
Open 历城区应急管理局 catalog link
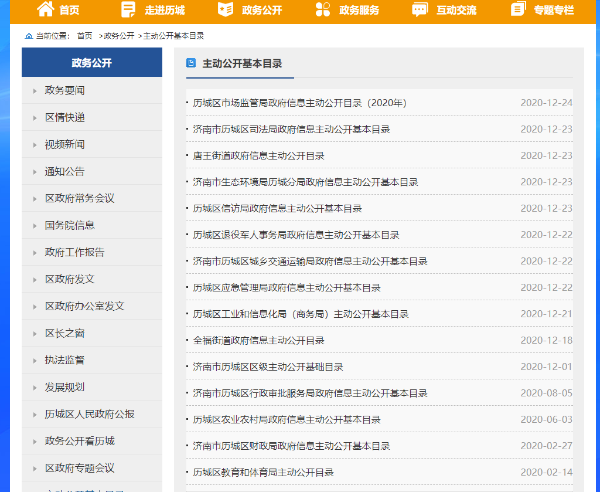click(287, 288)
